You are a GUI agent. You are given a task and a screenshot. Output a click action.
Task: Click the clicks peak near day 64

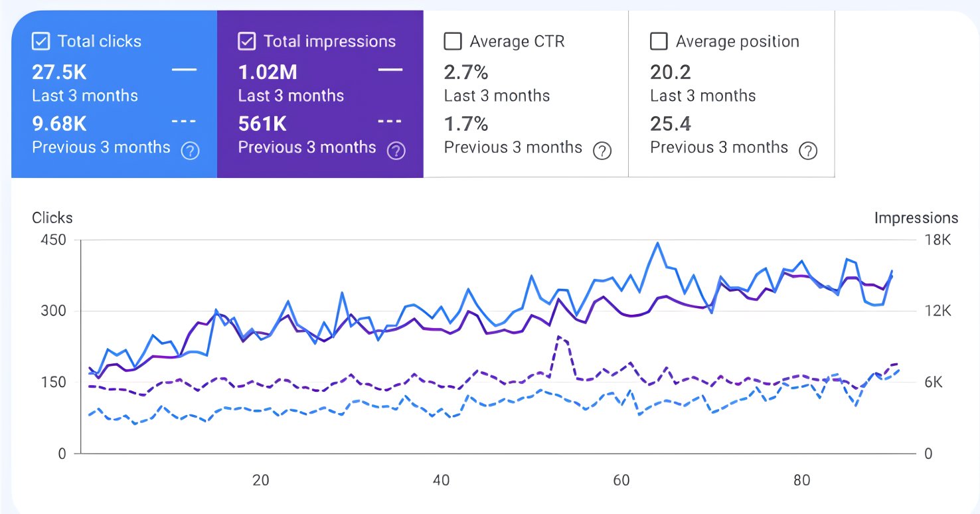pyautogui.click(x=657, y=243)
